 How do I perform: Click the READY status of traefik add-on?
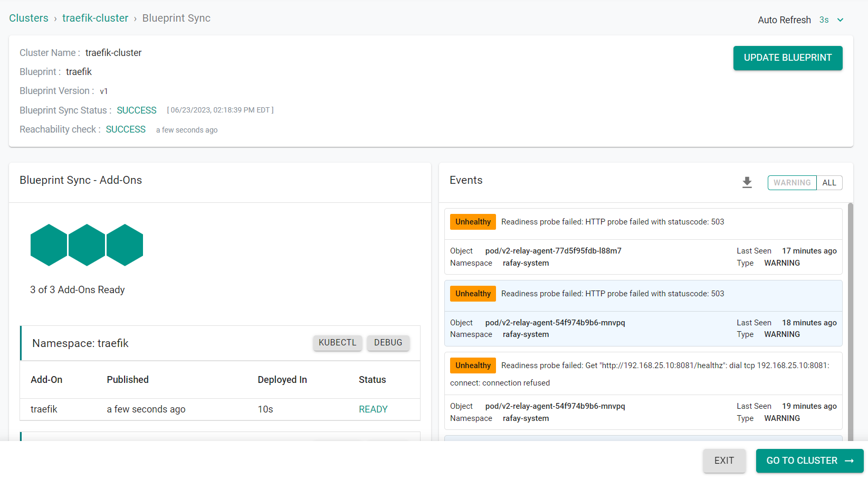pyautogui.click(x=373, y=409)
